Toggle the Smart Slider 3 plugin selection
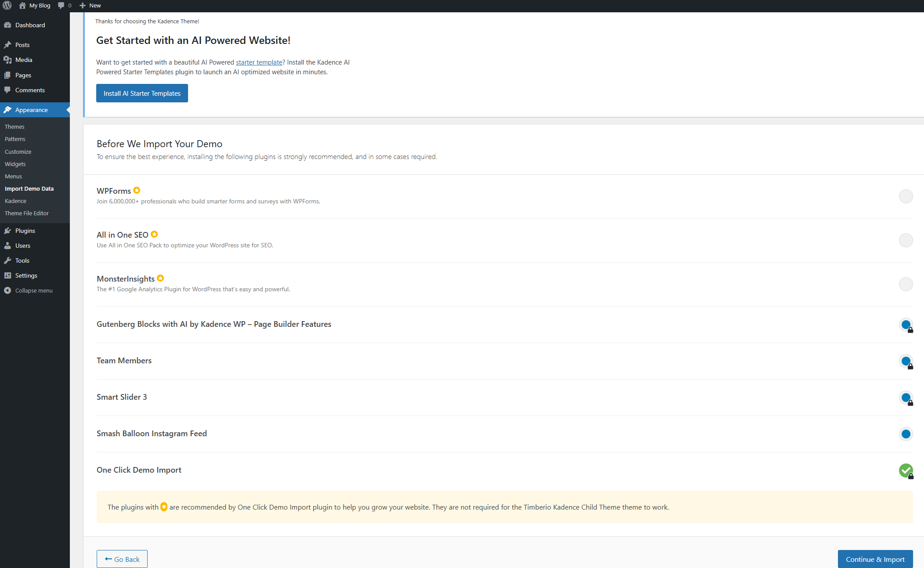Image resolution: width=924 pixels, height=568 pixels. pyautogui.click(x=906, y=398)
